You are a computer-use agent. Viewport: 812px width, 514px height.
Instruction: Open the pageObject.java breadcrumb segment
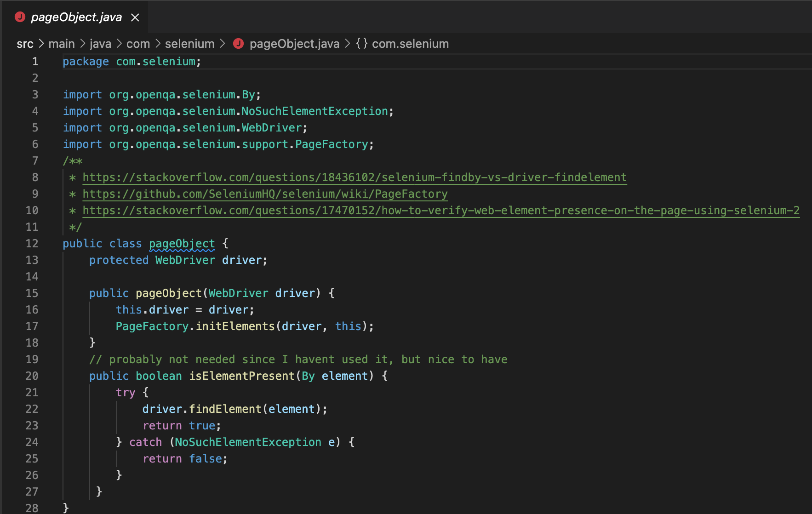point(294,44)
